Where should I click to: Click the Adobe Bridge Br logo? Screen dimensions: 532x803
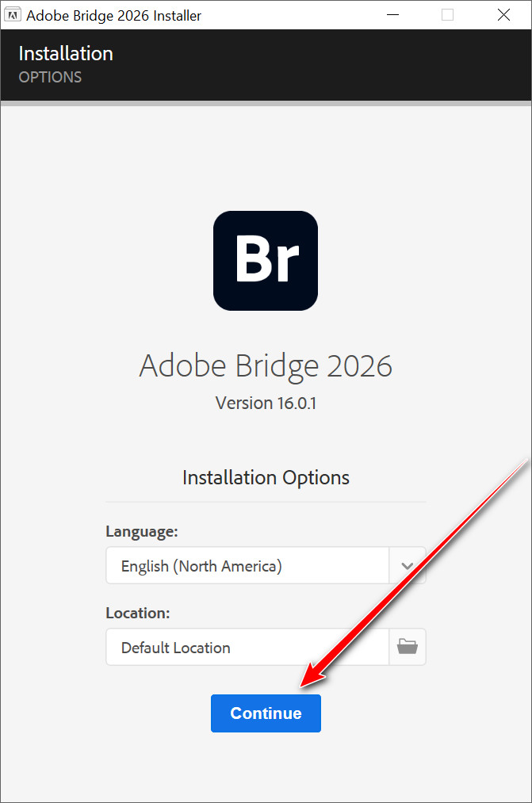pyautogui.click(x=266, y=260)
